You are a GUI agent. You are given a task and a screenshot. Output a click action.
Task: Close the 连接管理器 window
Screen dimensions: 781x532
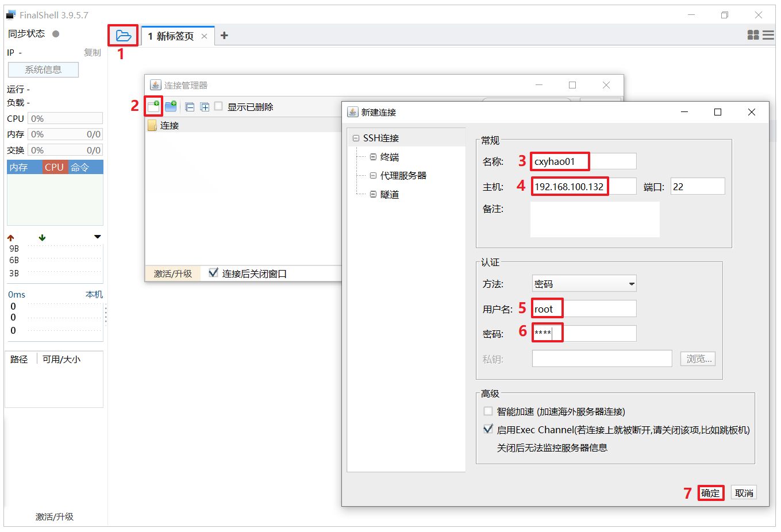point(606,85)
